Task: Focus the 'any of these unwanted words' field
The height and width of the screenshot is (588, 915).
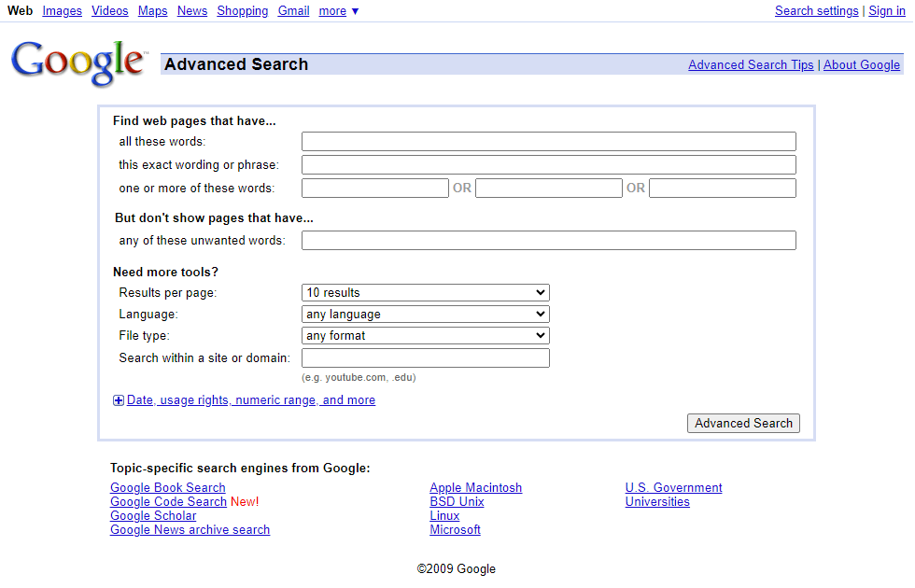Action: tap(549, 241)
